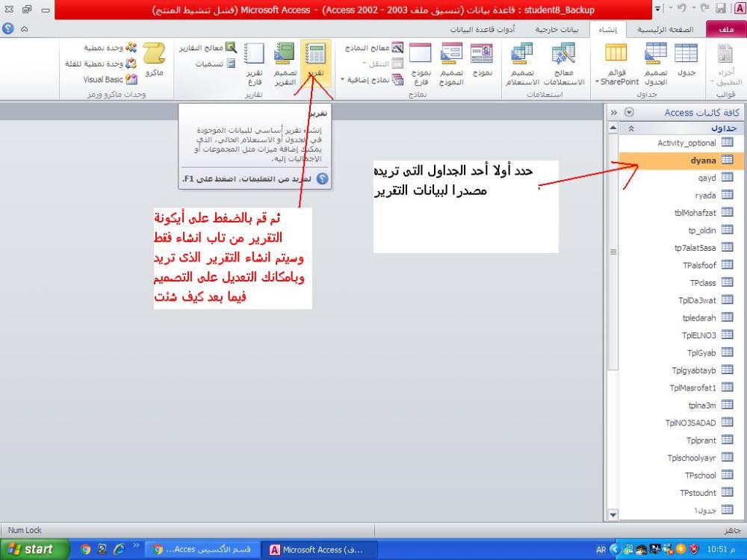
Task: Select the TPschool table
Action: [681, 475]
